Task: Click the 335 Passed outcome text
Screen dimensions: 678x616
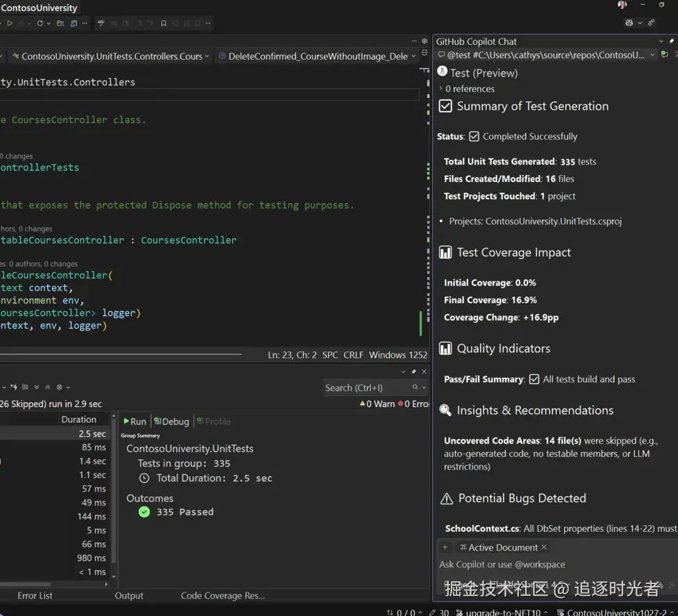Action: click(185, 512)
